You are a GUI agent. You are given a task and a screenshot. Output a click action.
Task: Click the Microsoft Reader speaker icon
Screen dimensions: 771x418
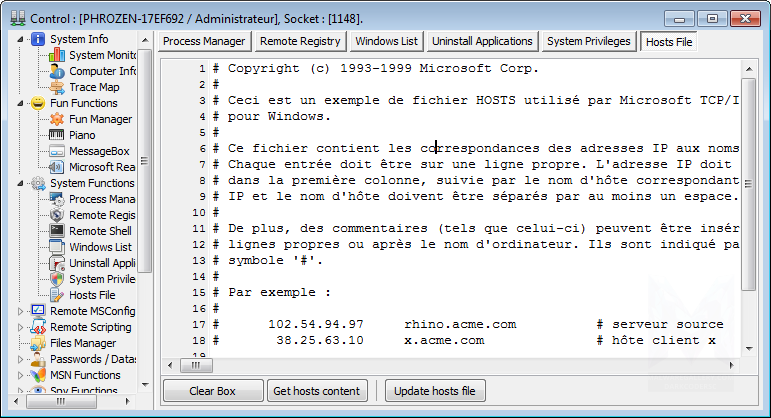coord(57,167)
